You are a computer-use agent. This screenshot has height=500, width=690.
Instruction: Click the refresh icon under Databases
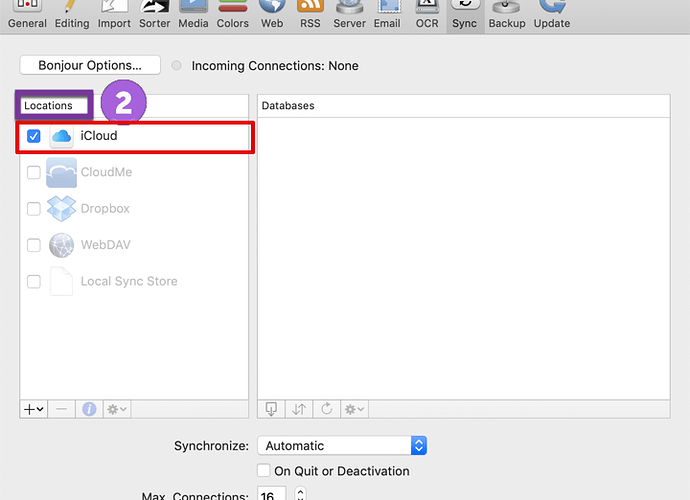click(327, 409)
